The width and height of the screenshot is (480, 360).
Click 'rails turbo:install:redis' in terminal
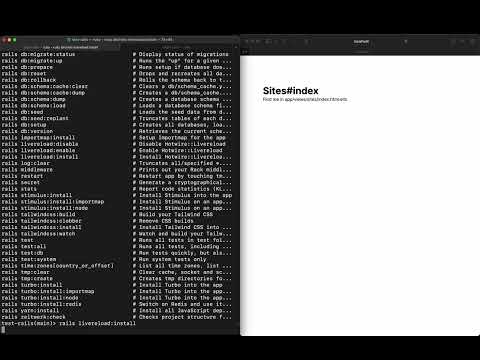[x=42, y=304]
